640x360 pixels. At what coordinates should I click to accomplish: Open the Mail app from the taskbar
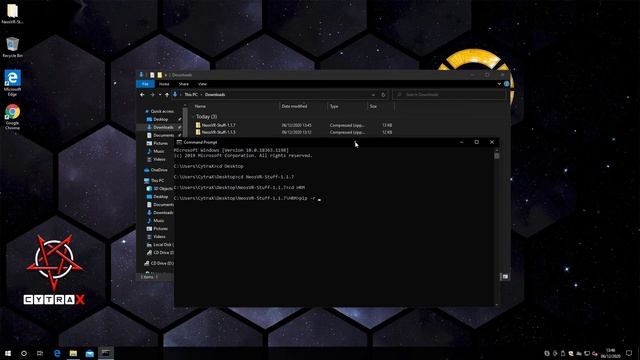pos(90,353)
